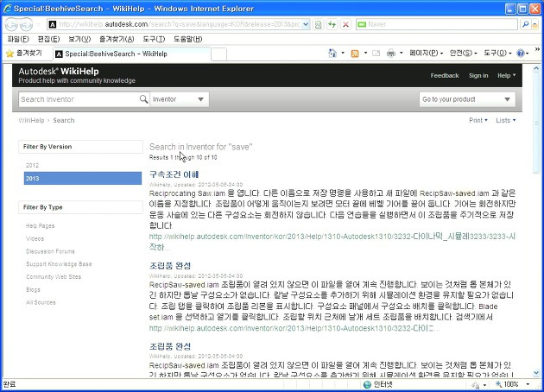Open a new blank browser tab
This screenshot has width=544, height=392.
[219, 54]
